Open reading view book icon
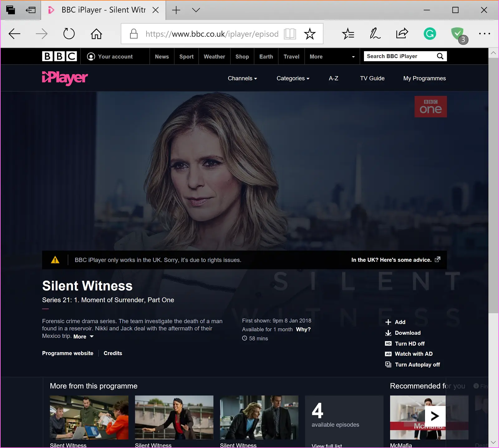The width and height of the screenshot is (499, 448). pos(290,34)
